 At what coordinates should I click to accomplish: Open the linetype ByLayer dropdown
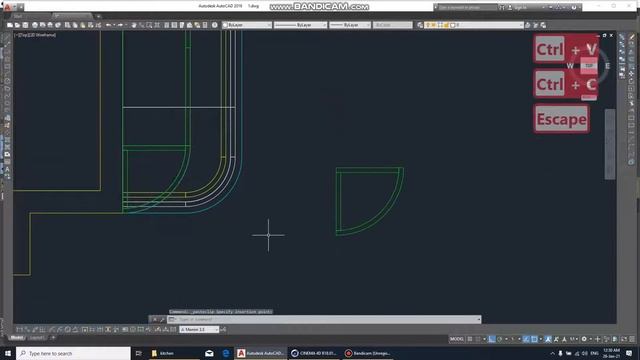300,25
